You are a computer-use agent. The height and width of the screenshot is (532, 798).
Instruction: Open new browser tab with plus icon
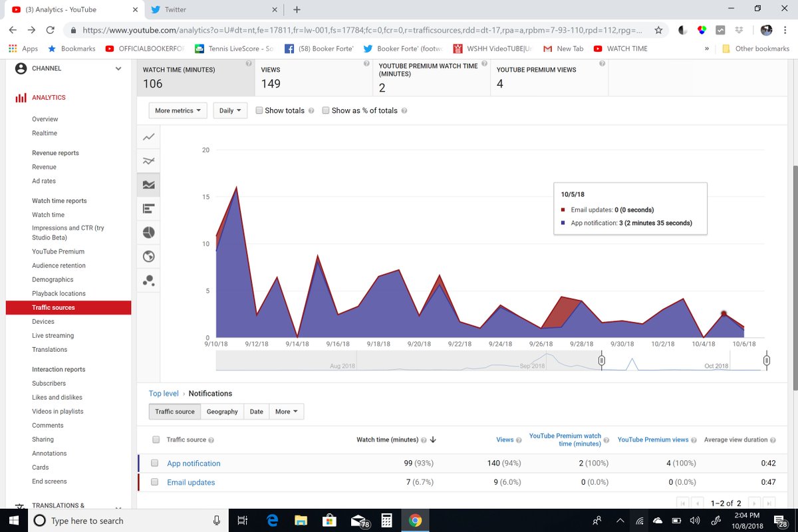(297, 9)
